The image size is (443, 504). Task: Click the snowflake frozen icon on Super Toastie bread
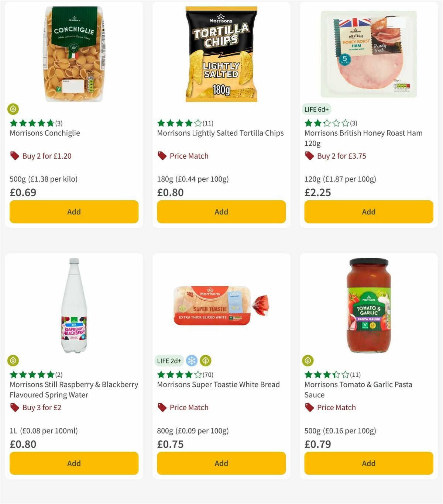(x=192, y=360)
